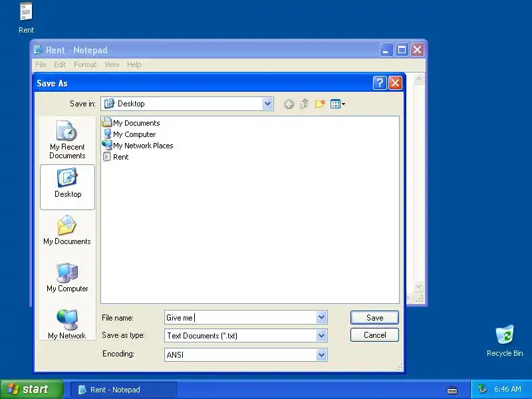Click Rent - Notepad taskbar button
Screen dimensions: 532x399
(124, 390)
